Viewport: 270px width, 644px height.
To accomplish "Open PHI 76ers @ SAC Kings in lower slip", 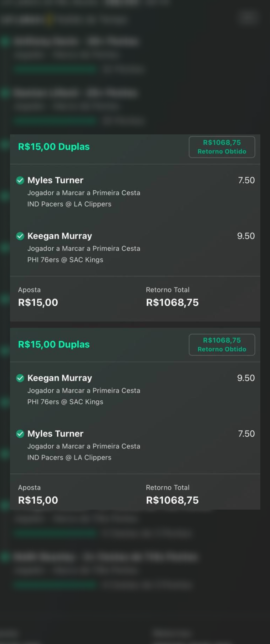I will tap(65, 402).
